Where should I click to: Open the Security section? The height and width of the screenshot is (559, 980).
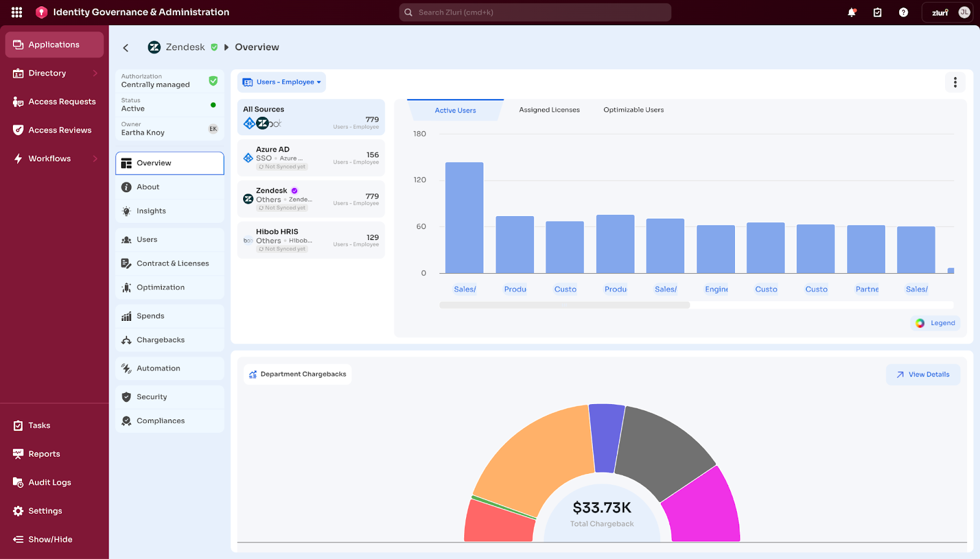(170, 397)
